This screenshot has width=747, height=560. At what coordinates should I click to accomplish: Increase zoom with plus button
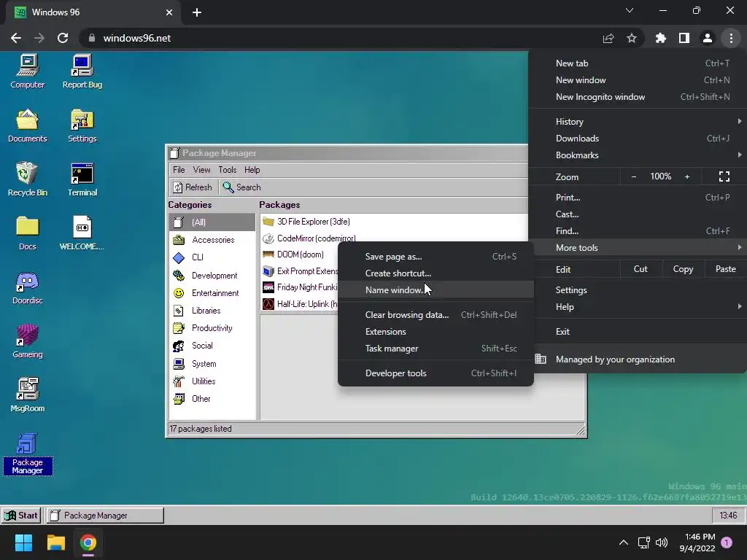coord(687,176)
